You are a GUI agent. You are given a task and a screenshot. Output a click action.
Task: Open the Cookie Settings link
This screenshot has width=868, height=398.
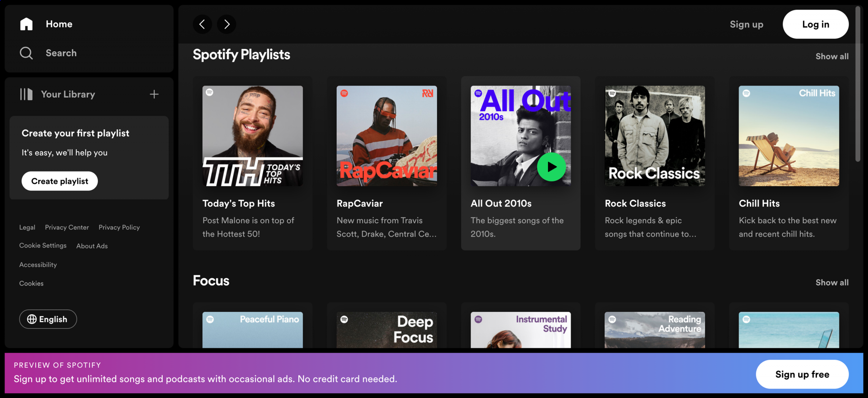coord(43,245)
